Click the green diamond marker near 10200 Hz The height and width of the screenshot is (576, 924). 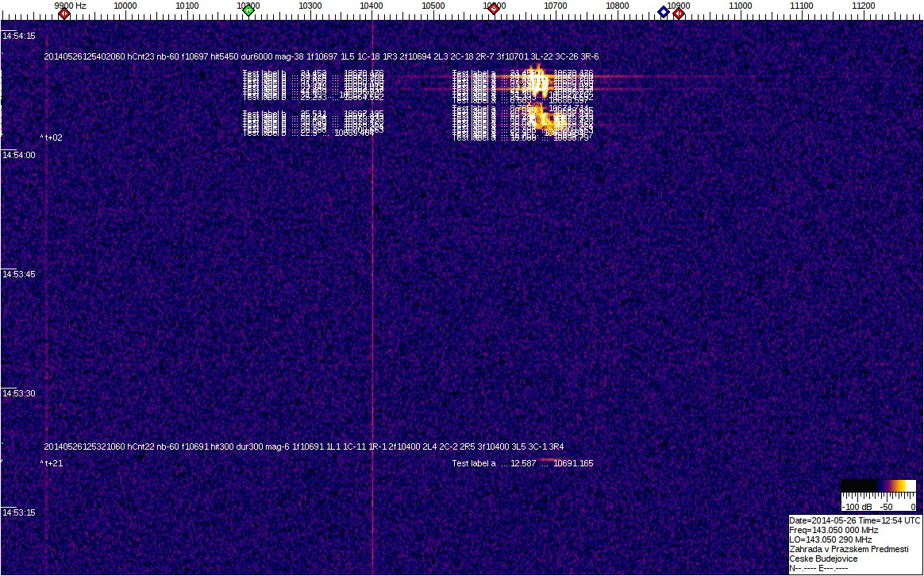coord(248,10)
